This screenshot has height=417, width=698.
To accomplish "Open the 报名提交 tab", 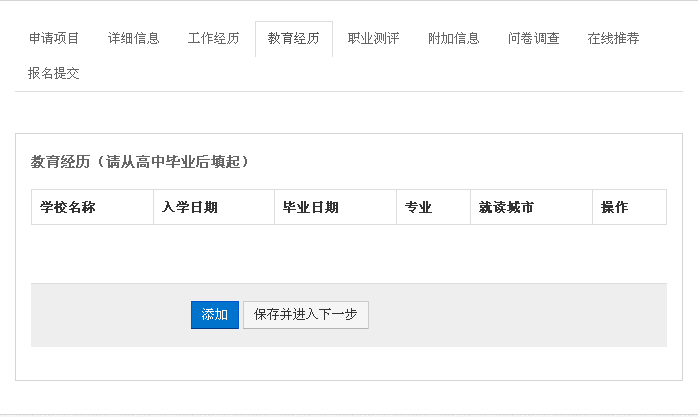I will coord(54,73).
